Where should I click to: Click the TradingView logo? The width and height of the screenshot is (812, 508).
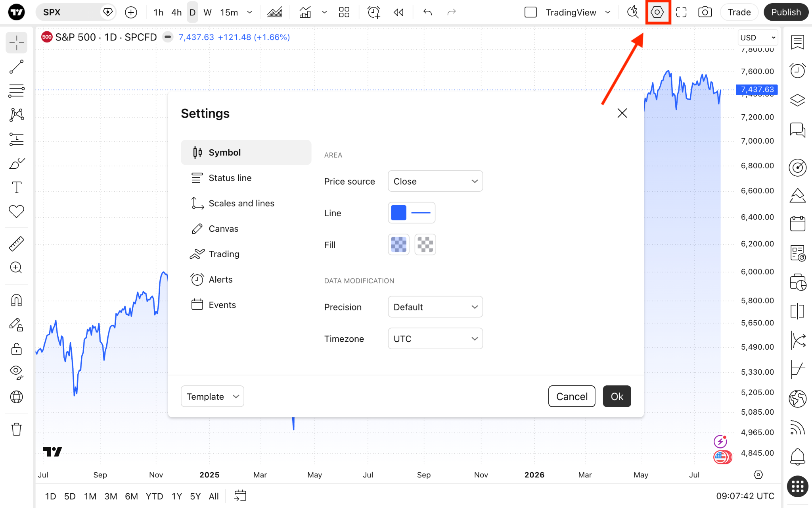[16, 12]
